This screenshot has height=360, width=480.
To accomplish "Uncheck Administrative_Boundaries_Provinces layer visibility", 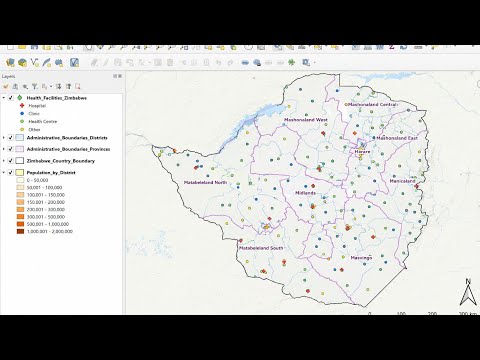I will coord(11,149).
